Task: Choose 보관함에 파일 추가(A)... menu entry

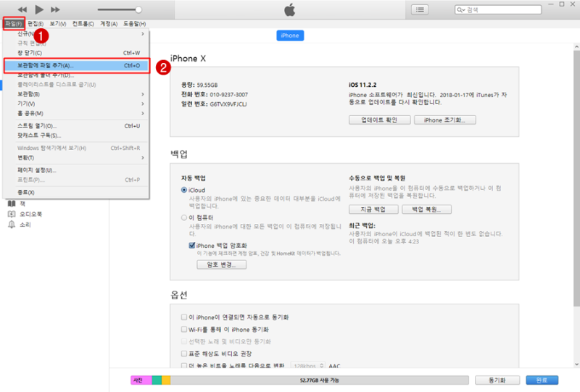Action: [x=77, y=65]
